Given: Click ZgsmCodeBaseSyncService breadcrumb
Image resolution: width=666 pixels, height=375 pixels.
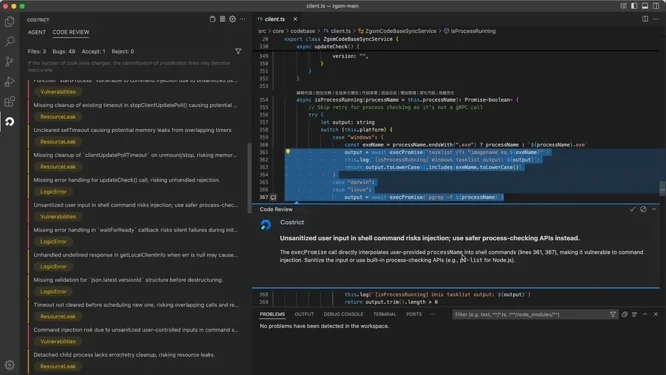Looking at the screenshot, I should (400, 31).
